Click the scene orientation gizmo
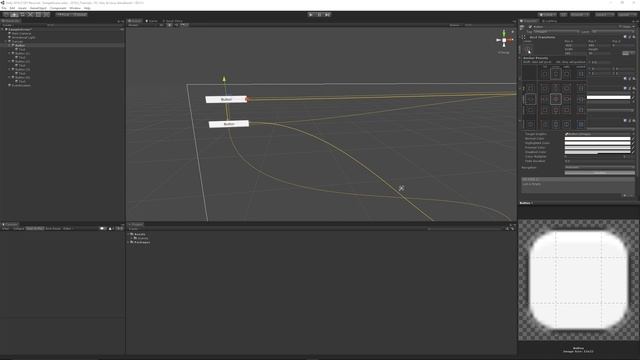This screenshot has height=360, width=640. (504, 40)
